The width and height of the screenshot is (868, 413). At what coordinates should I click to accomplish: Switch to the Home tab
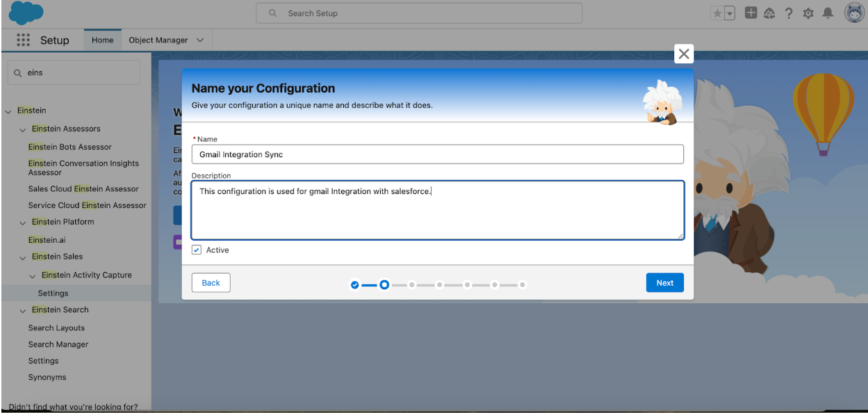(102, 40)
